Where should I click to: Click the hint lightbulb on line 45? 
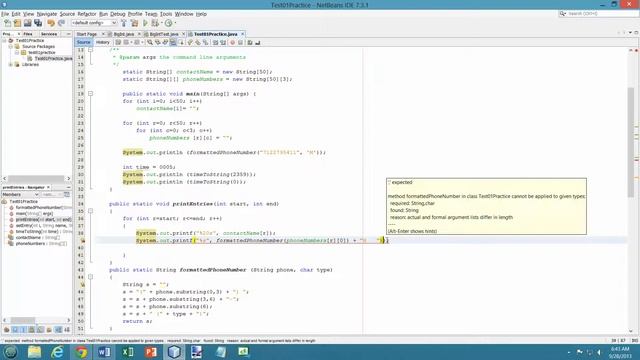[82, 284]
